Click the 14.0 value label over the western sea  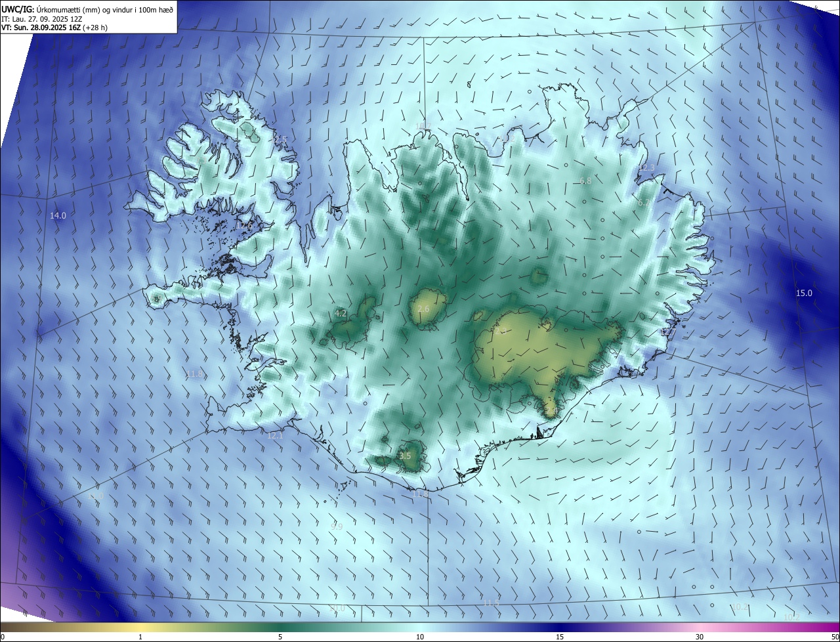click(x=58, y=215)
